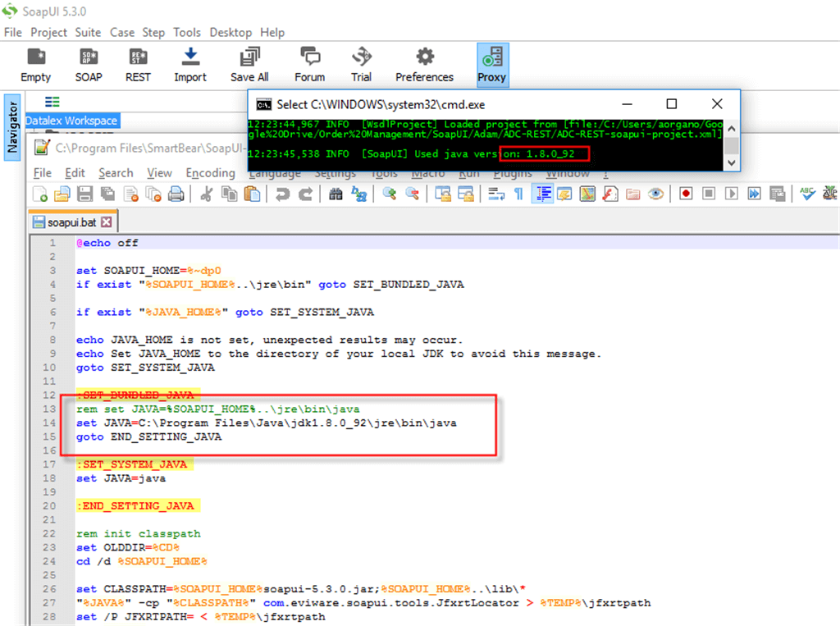Open the Notepad++ View menu
This screenshot has width=840, height=626.
(160, 172)
